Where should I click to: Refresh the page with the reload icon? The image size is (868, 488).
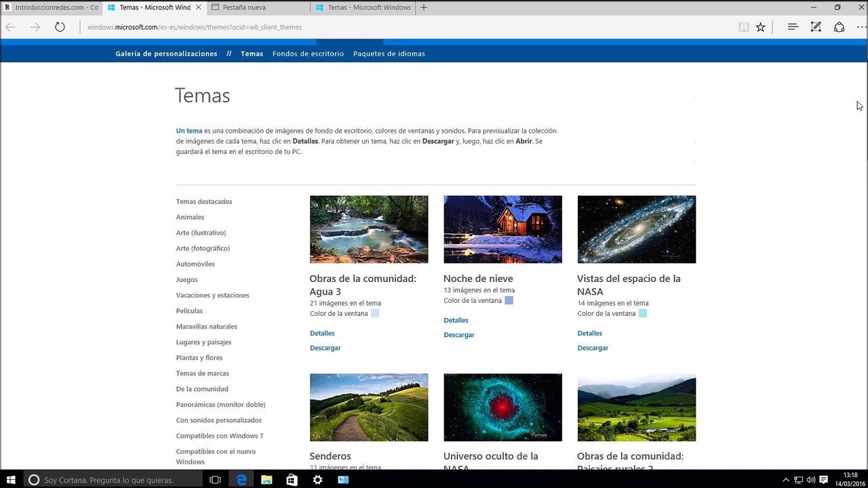(x=60, y=27)
